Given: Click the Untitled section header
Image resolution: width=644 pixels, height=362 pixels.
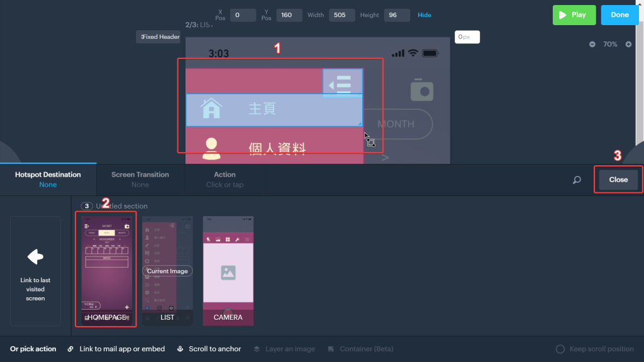Looking at the screenshot, I should 121,206.
